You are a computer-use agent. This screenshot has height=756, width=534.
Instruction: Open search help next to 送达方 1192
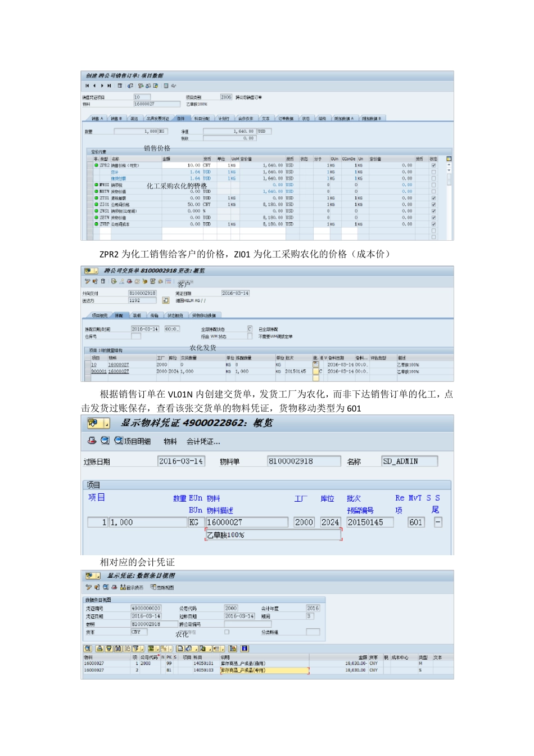[x=165, y=300]
